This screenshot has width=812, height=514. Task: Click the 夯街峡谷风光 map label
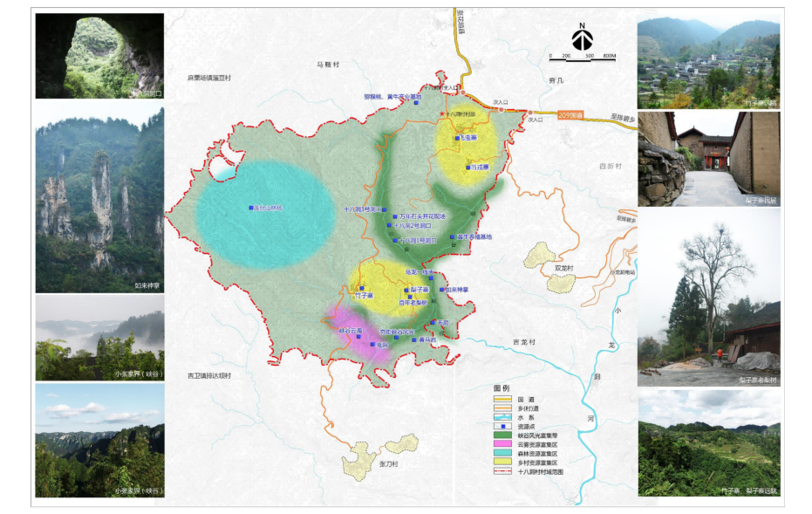(397, 332)
